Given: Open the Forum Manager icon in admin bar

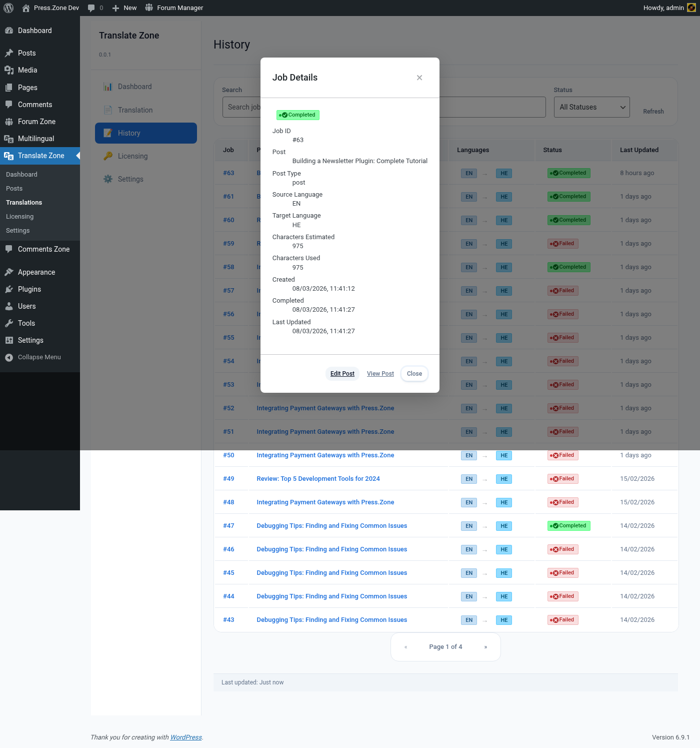Looking at the screenshot, I should (149, 8).
